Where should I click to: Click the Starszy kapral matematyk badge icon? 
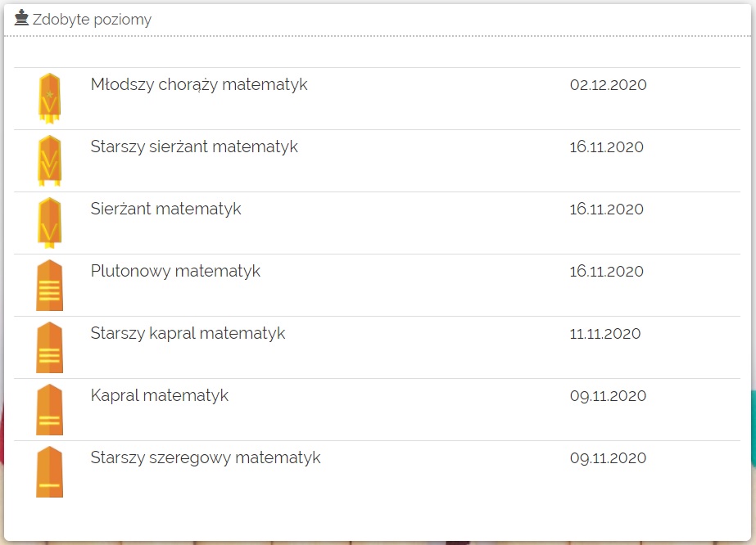49,347
